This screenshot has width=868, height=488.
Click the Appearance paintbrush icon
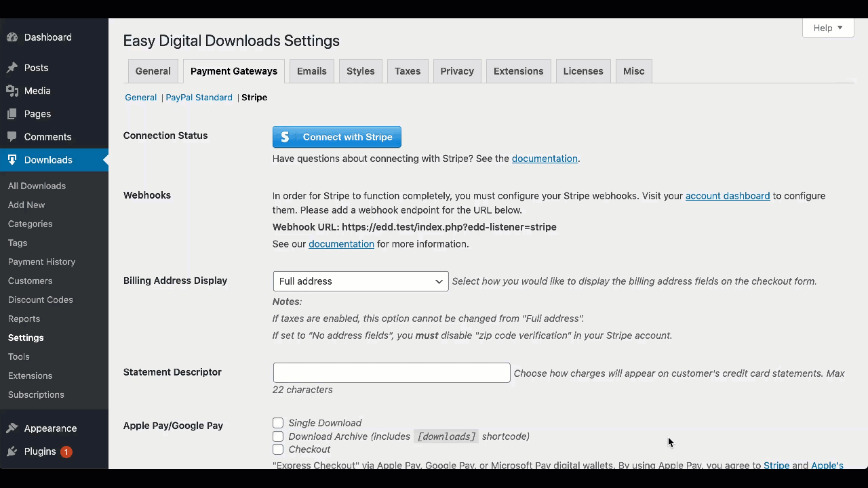point(12,428)
